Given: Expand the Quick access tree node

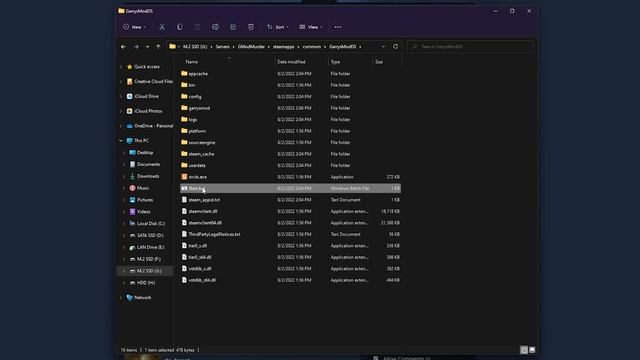Looking at the screenshot, I should [x=121, y=67].
